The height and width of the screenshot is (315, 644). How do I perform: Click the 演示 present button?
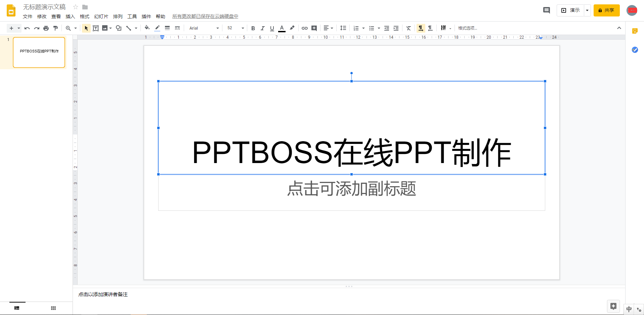point(570,10)
